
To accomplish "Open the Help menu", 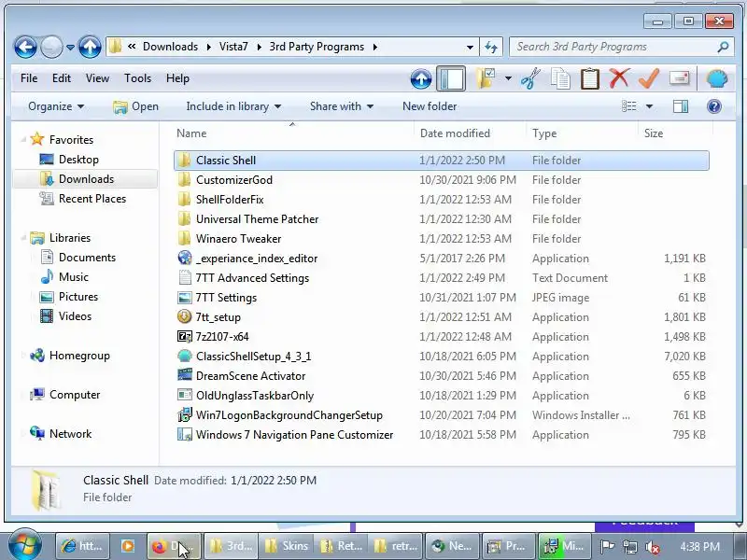I will (177, 78).
